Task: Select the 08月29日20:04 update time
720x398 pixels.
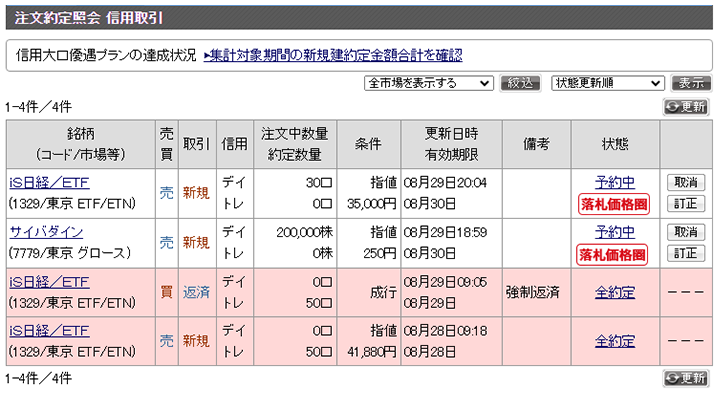Action: (x=444, y=183)
